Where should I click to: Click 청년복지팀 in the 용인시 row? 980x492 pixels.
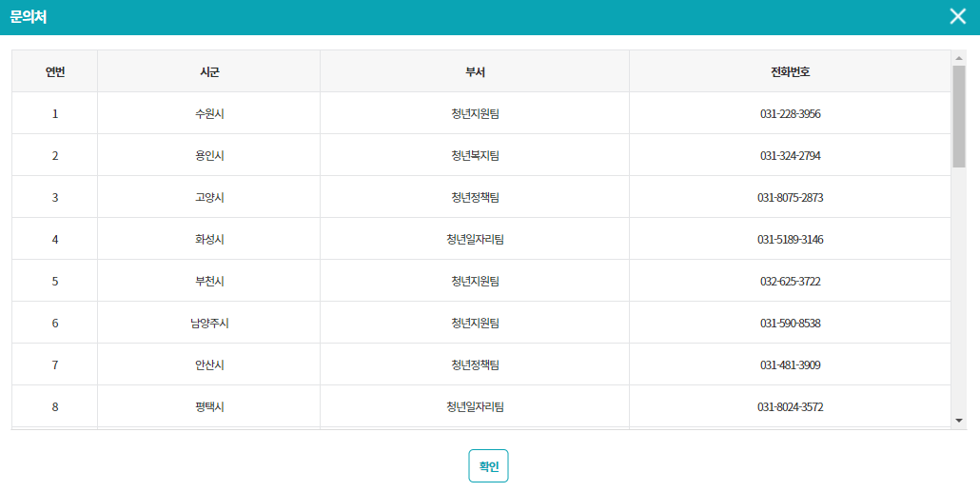475,156
